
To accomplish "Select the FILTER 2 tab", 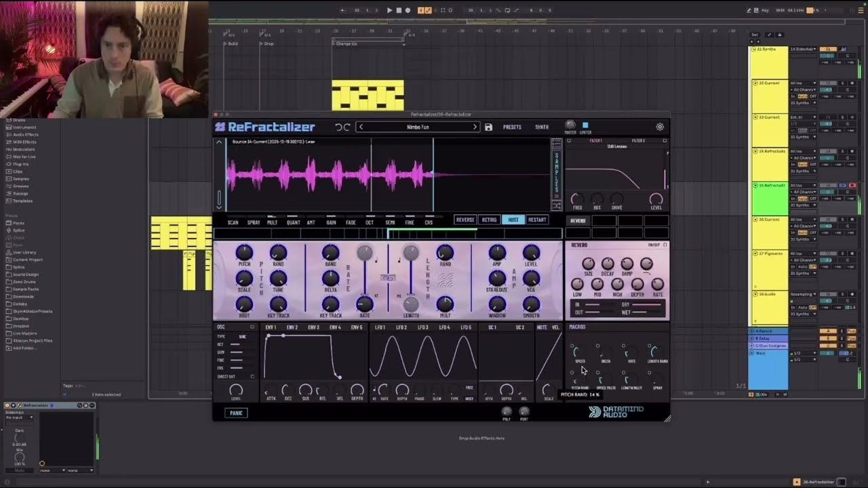I will (x=638, y=140).
